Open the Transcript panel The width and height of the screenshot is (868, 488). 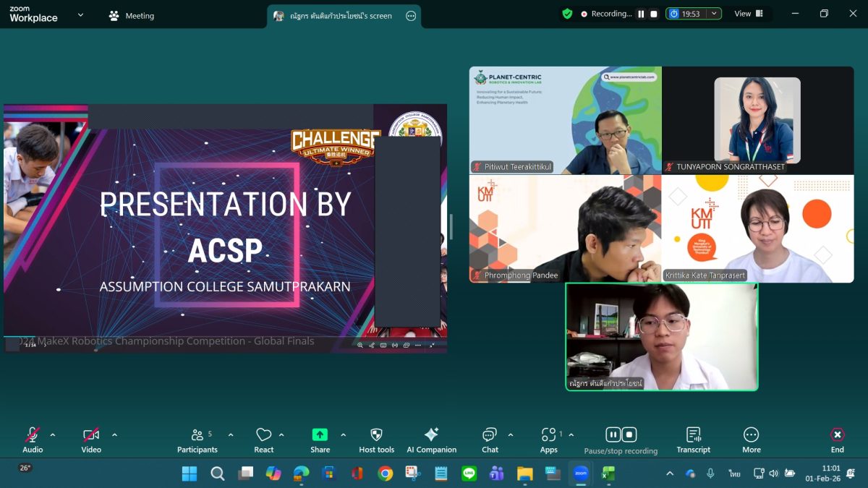pyautogui.click(x=693, y=440)
